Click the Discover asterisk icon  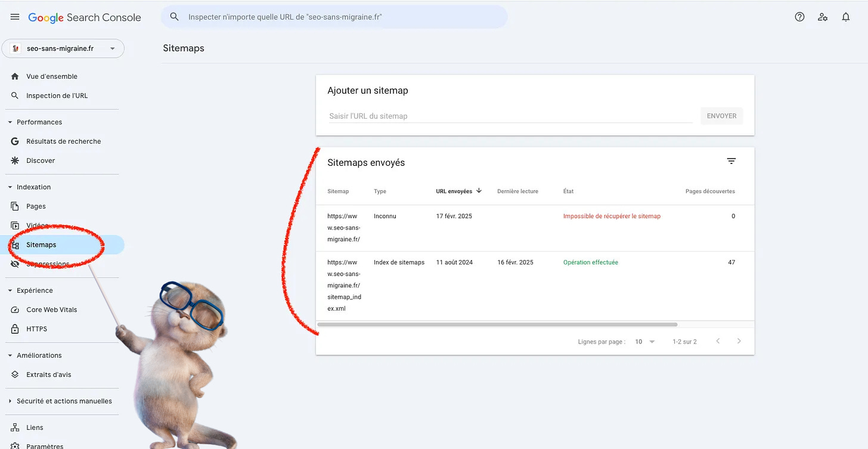pyautogui.click(x=15, y=160)
